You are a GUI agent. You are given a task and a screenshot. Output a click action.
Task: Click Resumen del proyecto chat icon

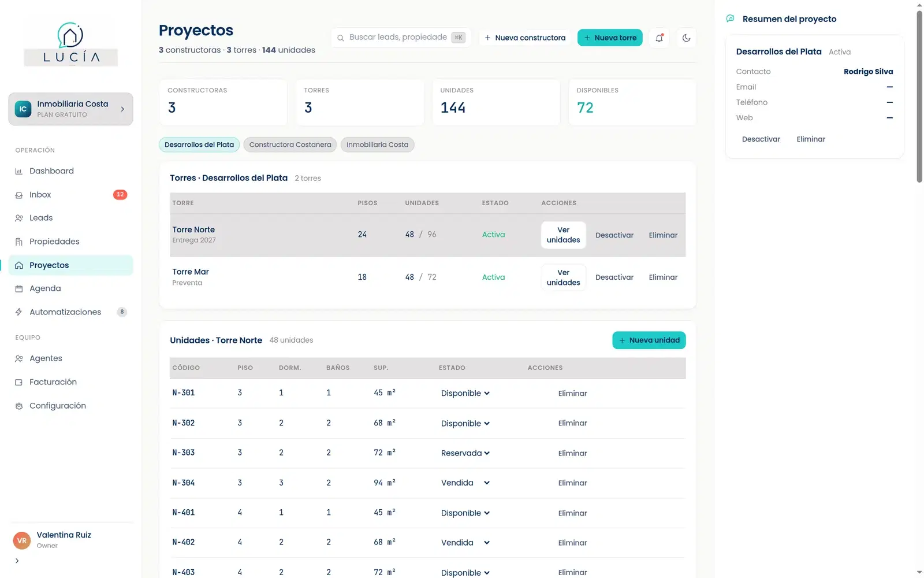tap(731, 18)
